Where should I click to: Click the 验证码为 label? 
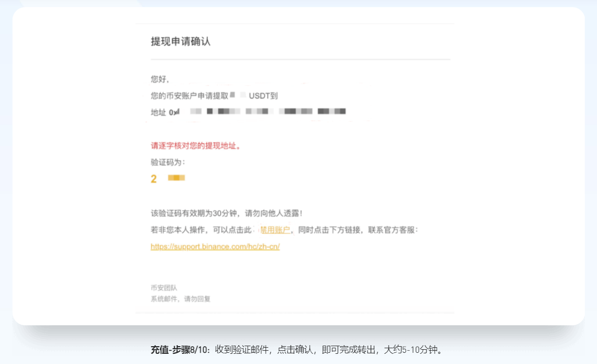168,162
